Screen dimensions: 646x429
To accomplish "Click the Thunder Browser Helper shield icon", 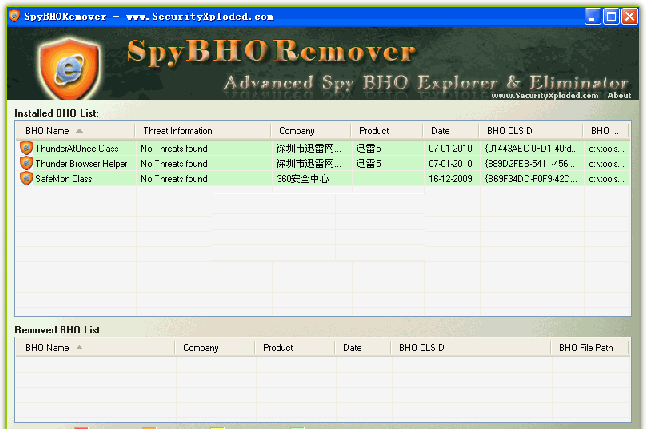I will [26, 163].
